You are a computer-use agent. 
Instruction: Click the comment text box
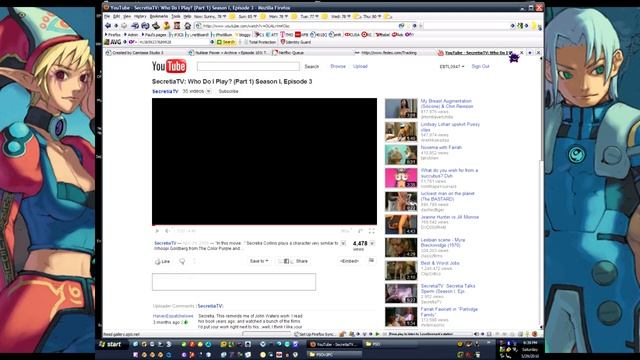pos(234,282)
